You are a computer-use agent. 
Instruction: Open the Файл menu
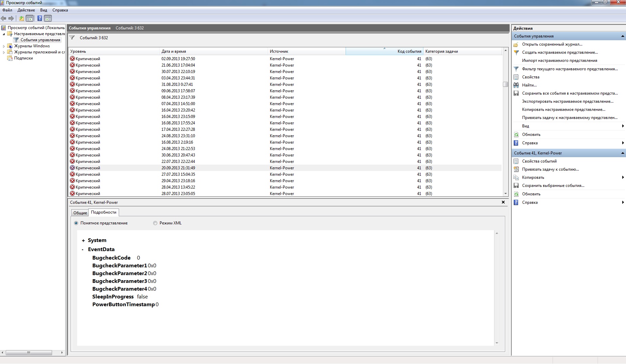click(7, 10)
